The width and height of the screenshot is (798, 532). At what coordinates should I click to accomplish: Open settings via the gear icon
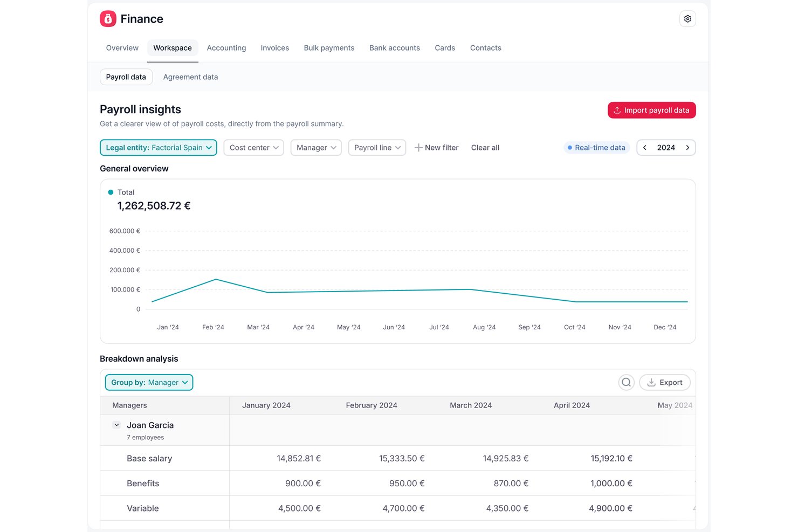(687, 19)
